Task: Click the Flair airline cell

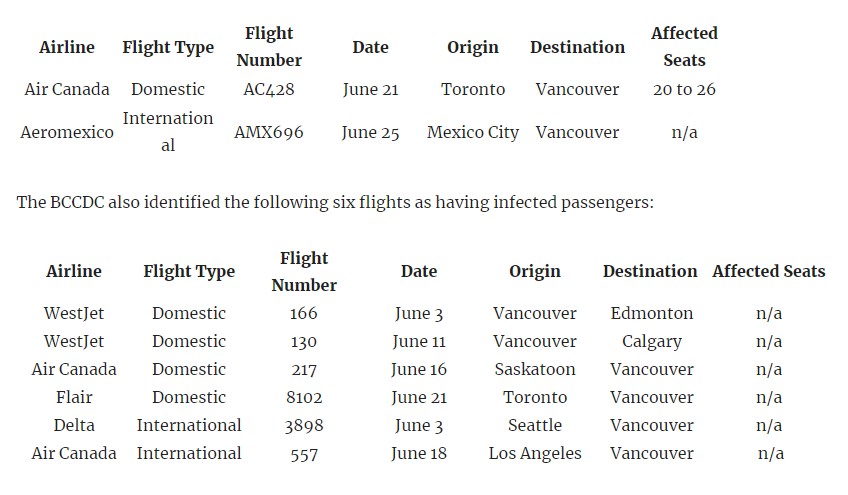Action: (x=74, y=398)
